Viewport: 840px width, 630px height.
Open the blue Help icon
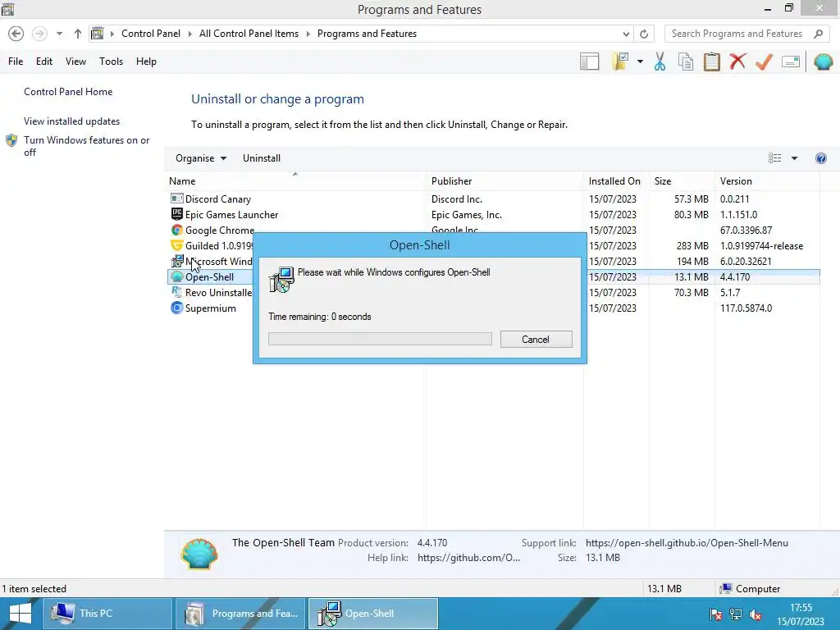(x=820, y=158)
